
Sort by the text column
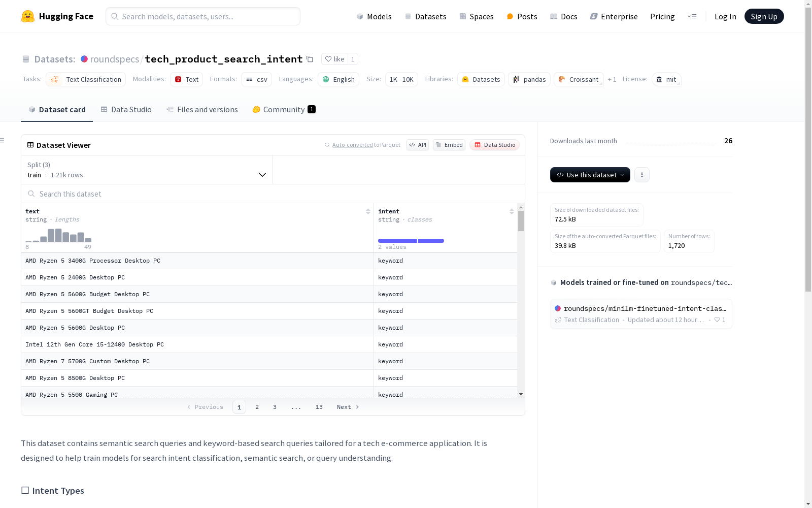[368, 211]
